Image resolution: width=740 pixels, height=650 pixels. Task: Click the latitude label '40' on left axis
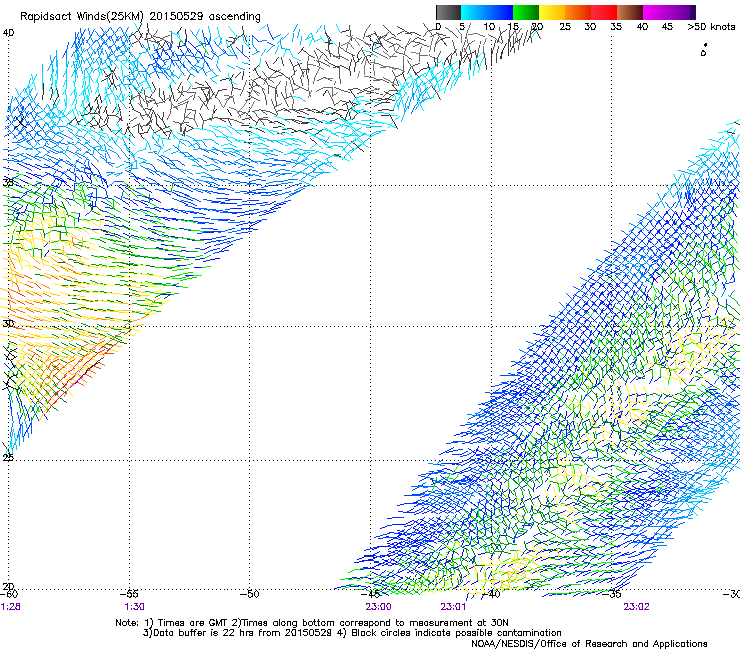click(x=8, y=33)
